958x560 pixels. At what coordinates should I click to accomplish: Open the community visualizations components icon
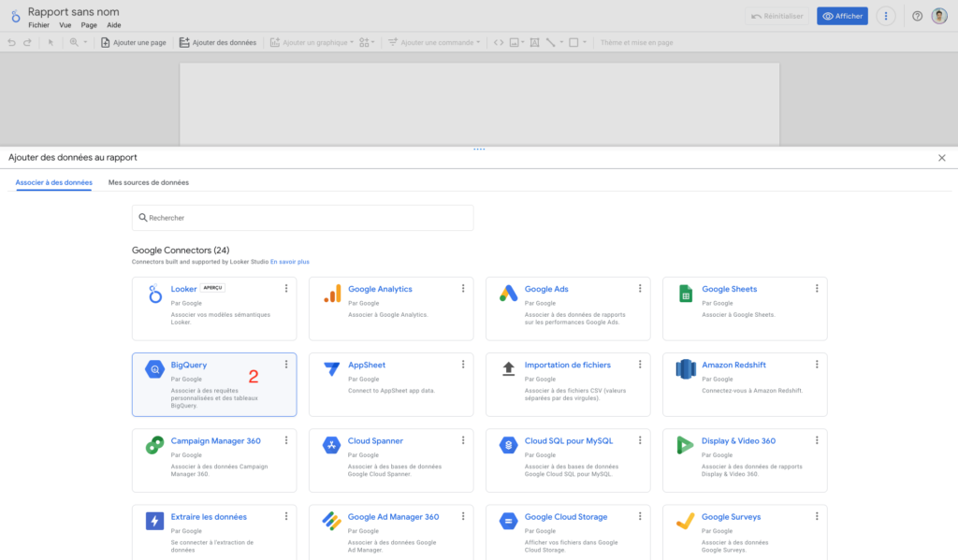point(367,42)
